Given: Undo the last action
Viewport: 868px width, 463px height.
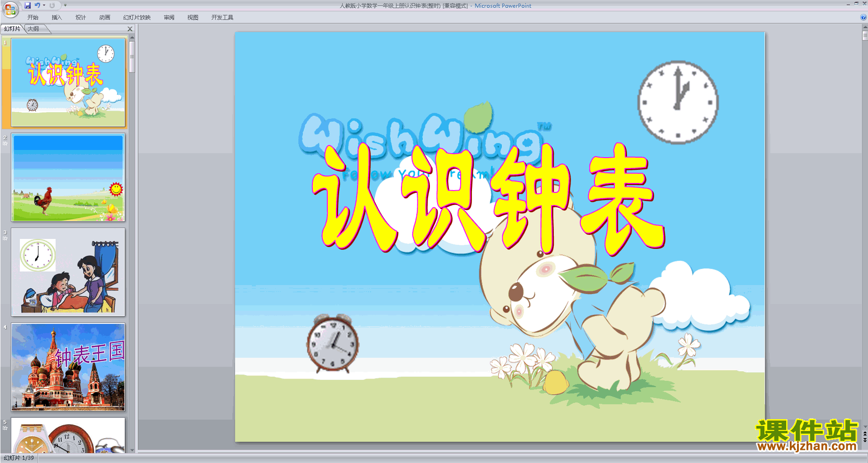Looking at the screenshot, I should point(38,5).
